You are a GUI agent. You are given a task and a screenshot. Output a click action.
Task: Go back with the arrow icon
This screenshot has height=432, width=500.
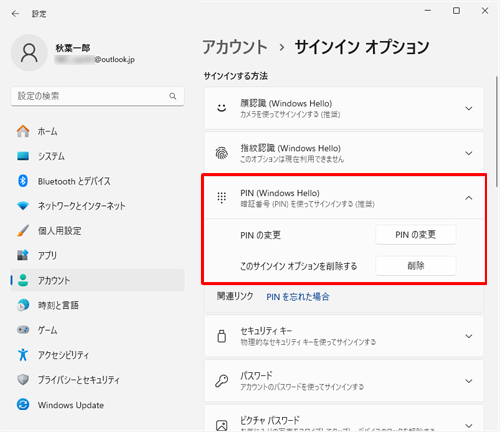(15, 14)
